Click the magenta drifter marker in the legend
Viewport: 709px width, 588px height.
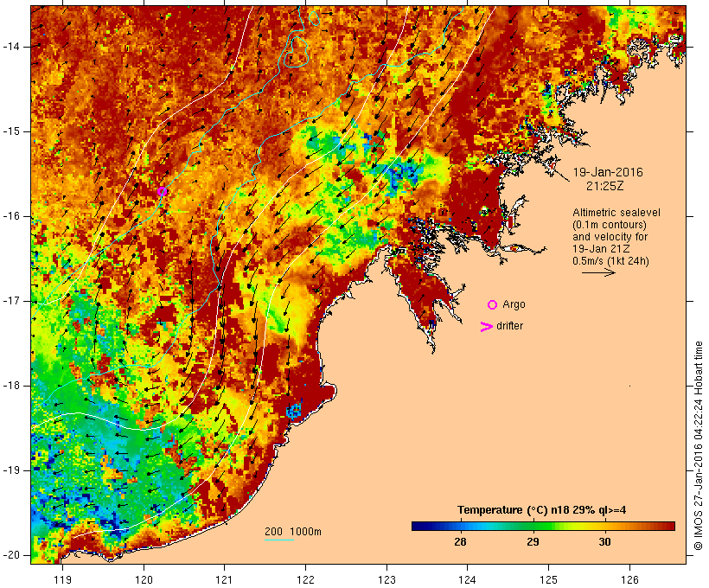point(487,327)
